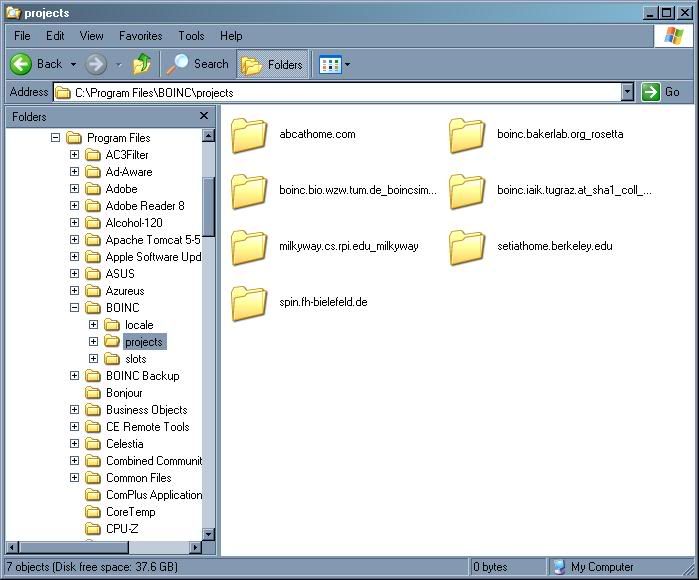Select the Azureus folder in tree
The image size is (699, 580).
125,291
